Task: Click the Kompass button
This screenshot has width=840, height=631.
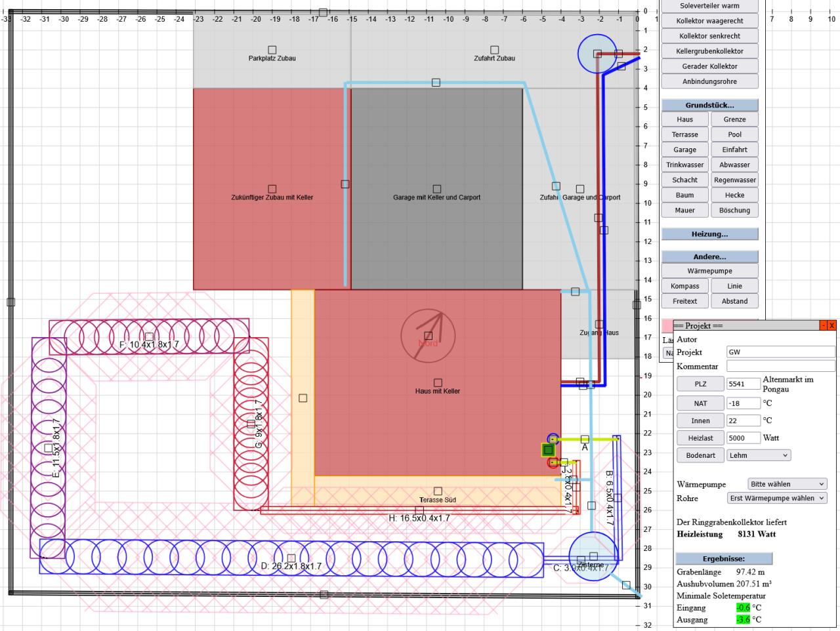Action: tap(684, 286)
